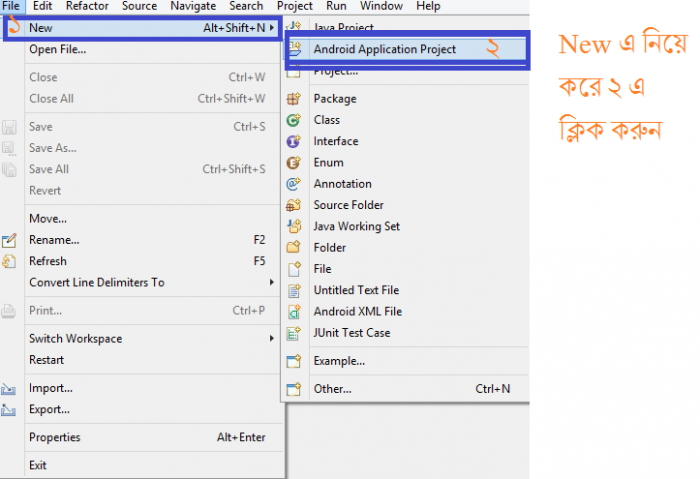700x479 pixels.
Task: Click the Ctrl+P shortcut text
Action: pos(249,310)
